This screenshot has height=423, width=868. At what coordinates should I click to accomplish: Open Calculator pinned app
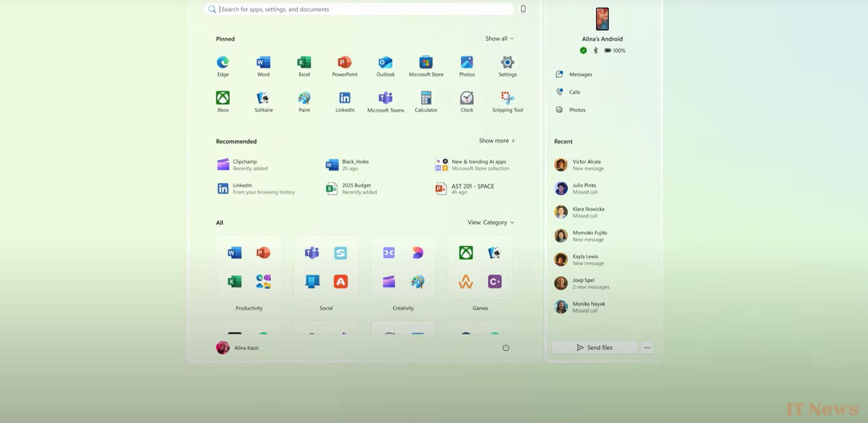(426, 102)
